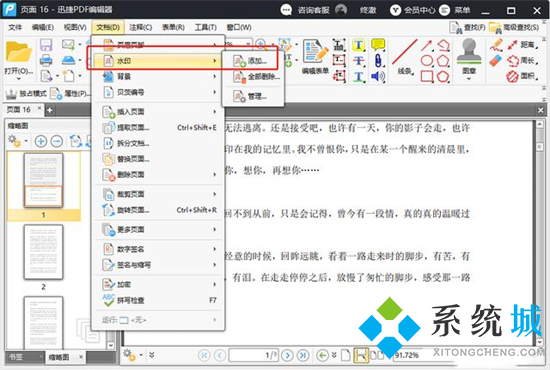Select the Rectangle shape tool
Screen dimensions: 550x370
[x=427, y=76]
